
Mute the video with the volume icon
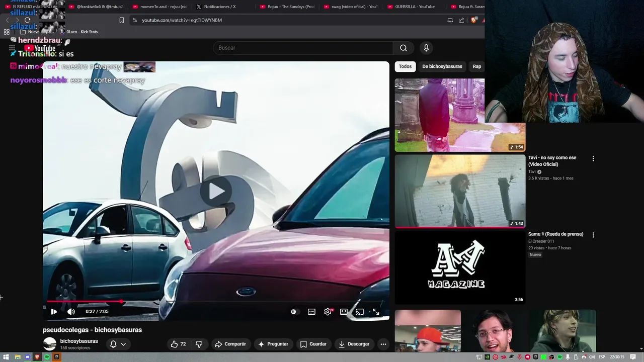(71, 312)
